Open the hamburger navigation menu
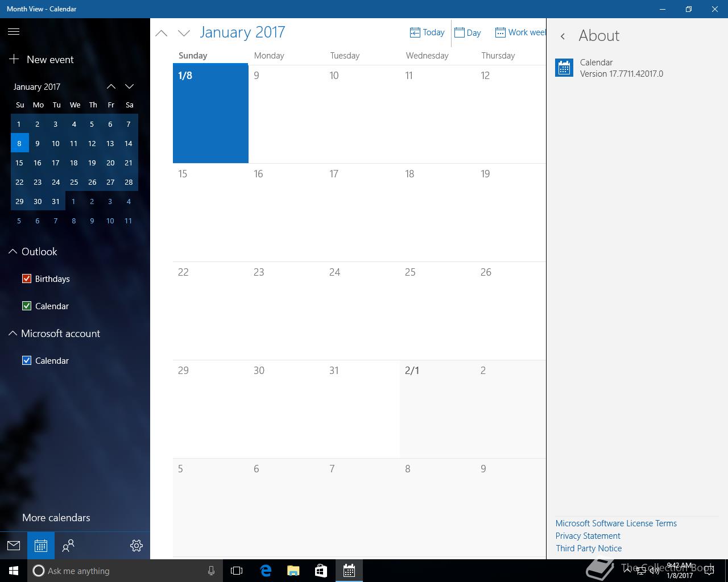The height and width of the screenshot is (582, 728). (14, 32)
